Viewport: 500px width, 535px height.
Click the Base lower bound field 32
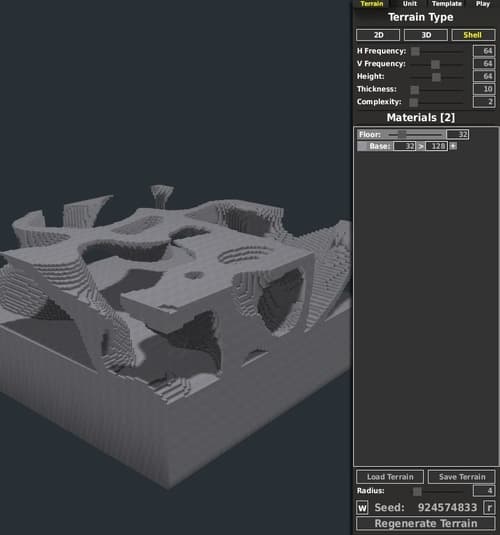tap(405, 146)
